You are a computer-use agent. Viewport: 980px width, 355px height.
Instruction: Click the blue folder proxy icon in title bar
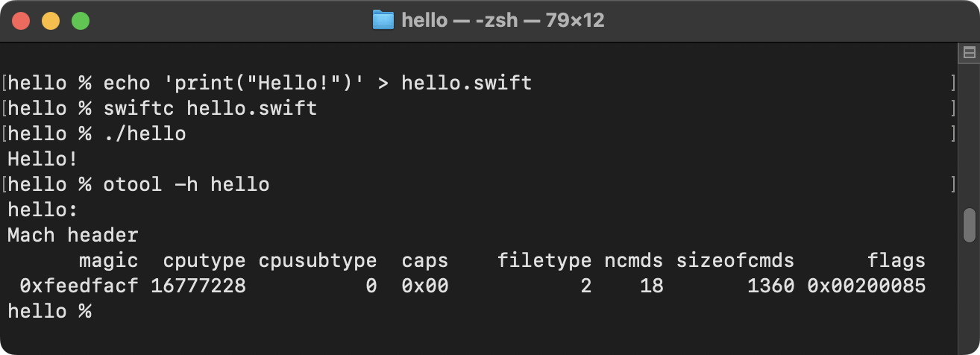tap(383, 20)
